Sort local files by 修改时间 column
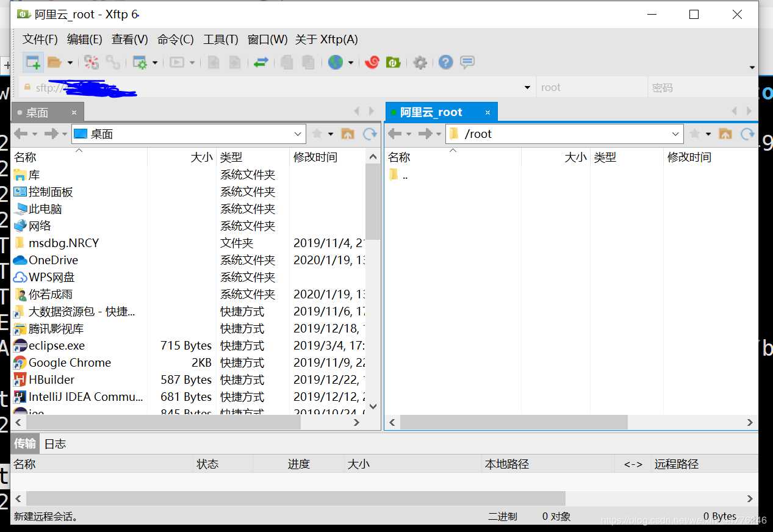773x532 pixels. pos(327,157)
